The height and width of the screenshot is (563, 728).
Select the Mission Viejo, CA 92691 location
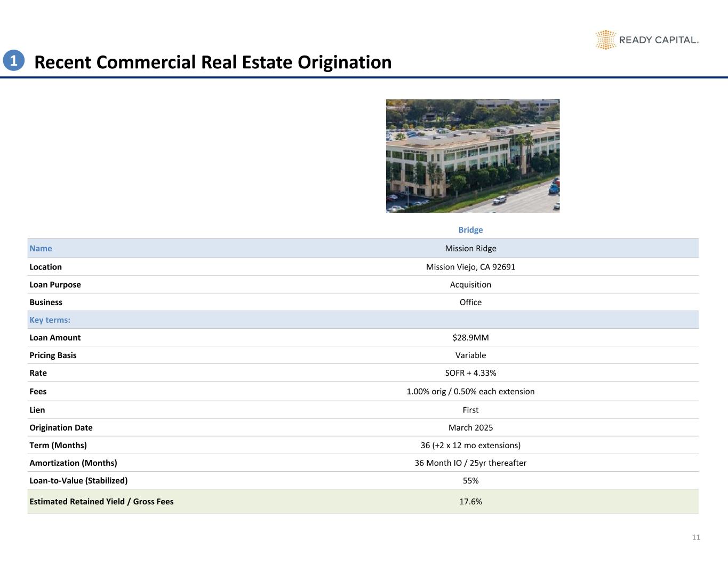coord(470,267)
